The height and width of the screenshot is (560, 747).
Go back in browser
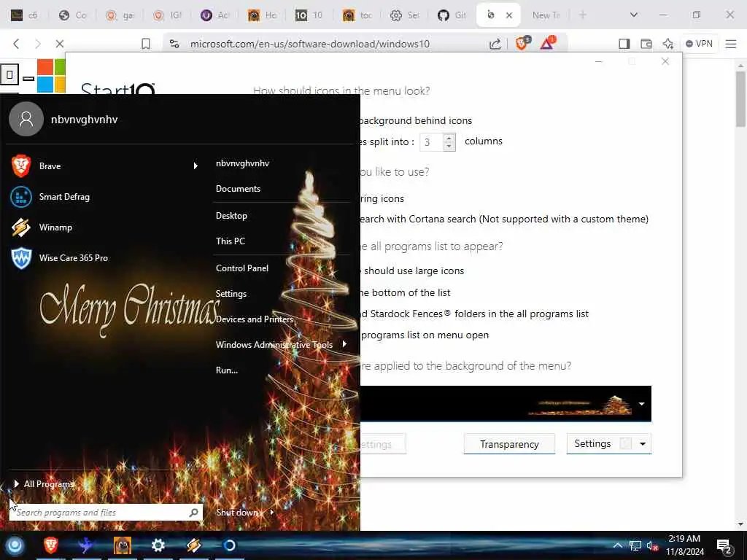[16, 44]
